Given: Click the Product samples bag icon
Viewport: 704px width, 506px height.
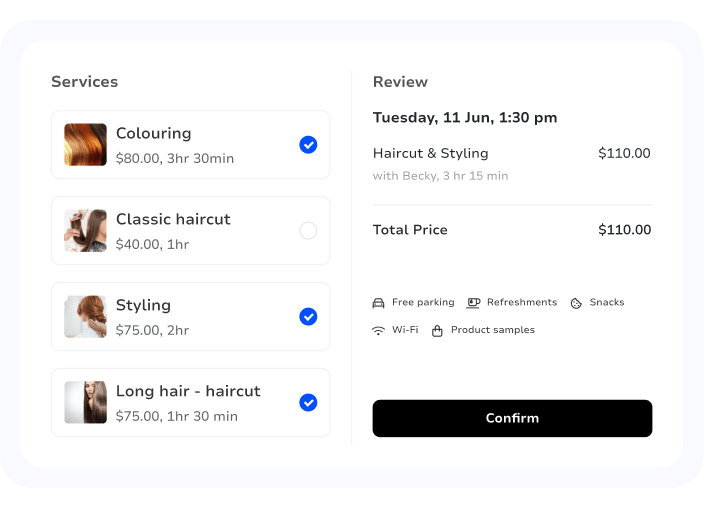Looking at the screenshot, I should point(437,331).
